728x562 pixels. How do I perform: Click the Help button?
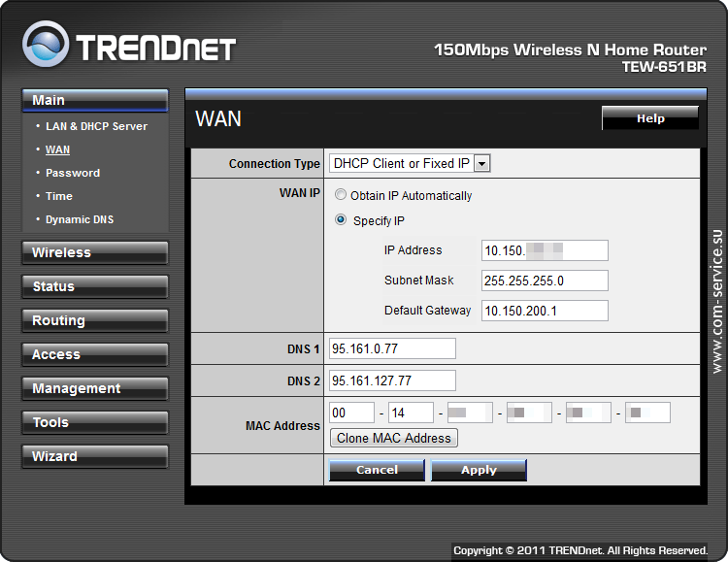click(650, 118)
